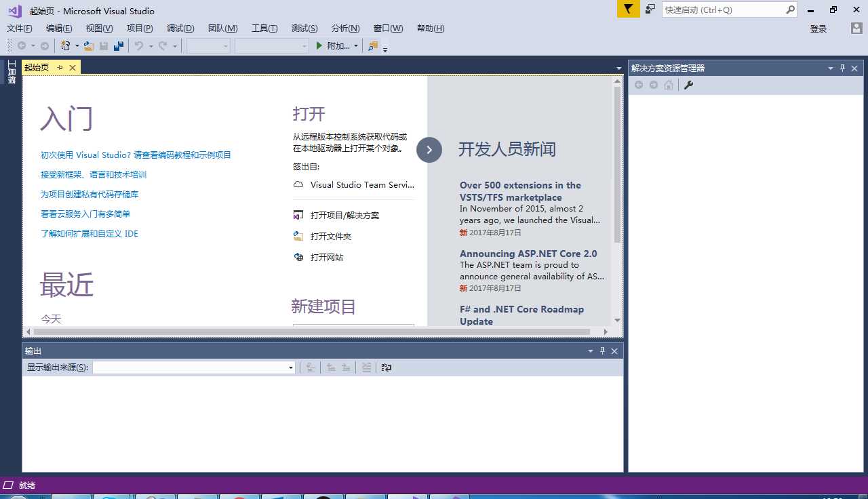Click the Visual Studio Team Services cloud icon

tap(298, 184)
